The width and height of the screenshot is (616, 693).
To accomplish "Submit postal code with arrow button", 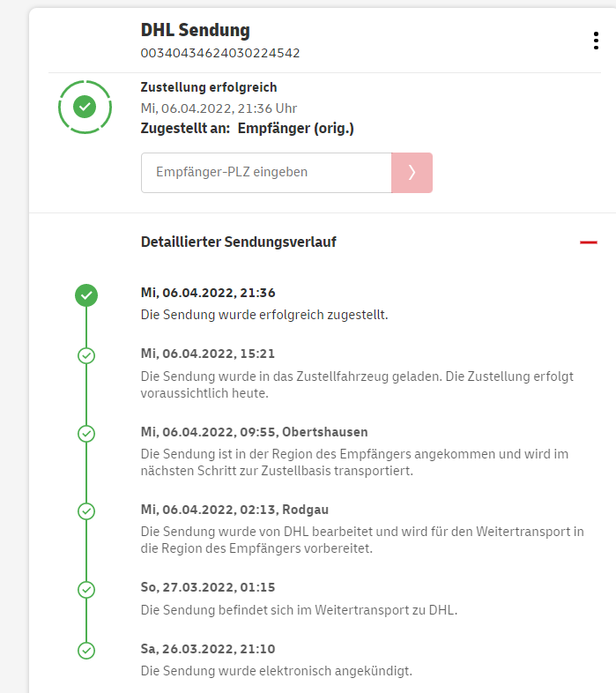I will [x=412, y=173].
